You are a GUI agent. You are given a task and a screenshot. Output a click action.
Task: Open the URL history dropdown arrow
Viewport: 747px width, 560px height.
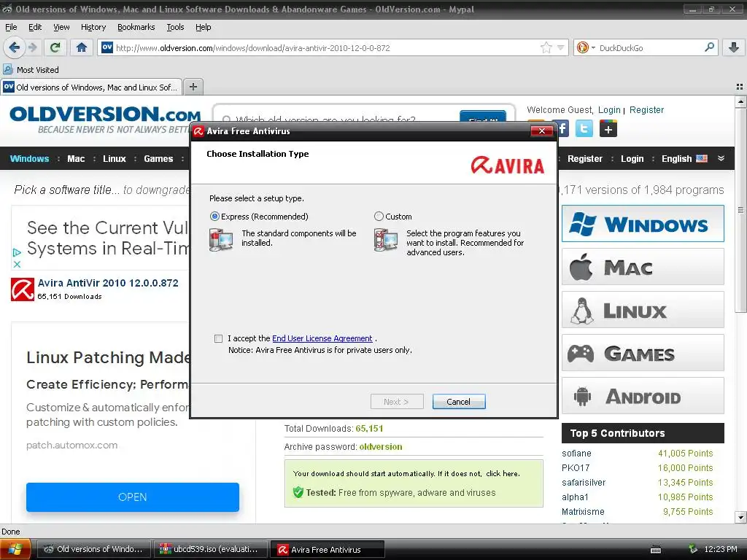[561, 47]
